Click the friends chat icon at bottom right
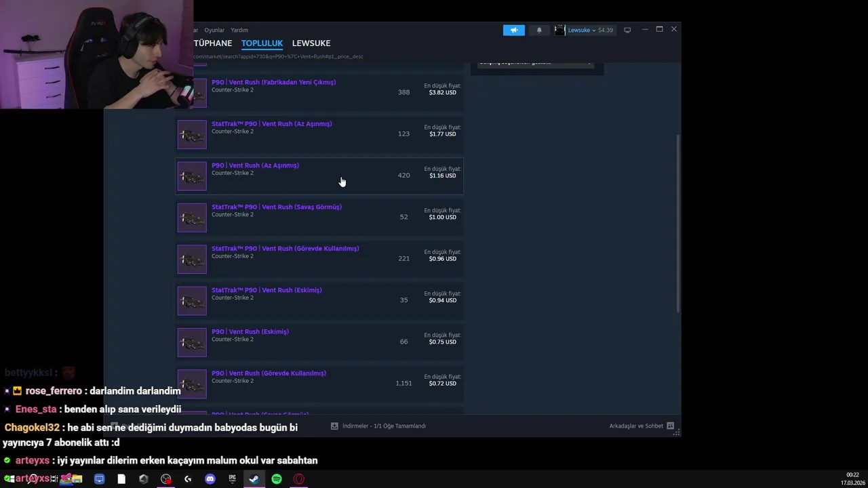This screenshot has width=868, height=488. pos(670,426)
